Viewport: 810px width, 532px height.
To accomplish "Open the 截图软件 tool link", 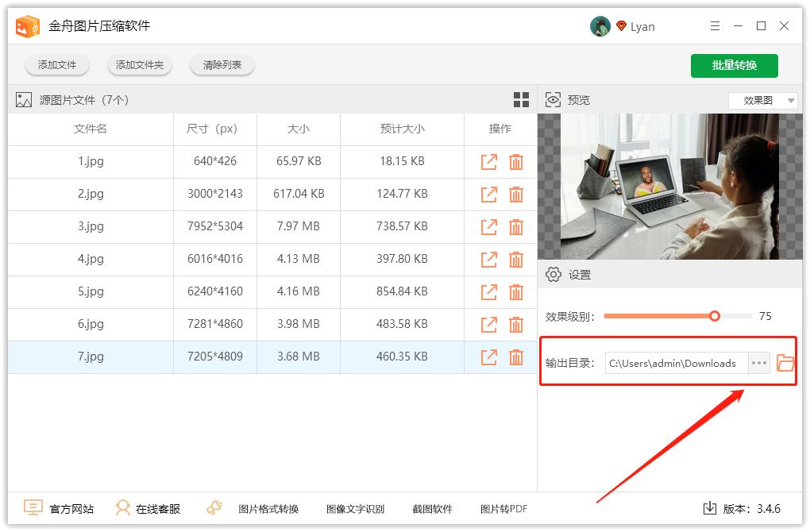I will [x=433, y=508].
